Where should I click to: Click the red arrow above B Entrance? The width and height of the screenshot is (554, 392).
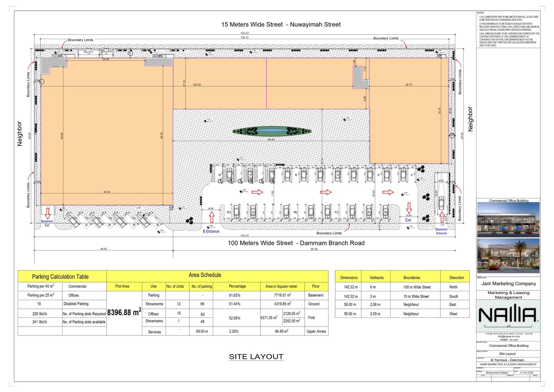(212, 217)
